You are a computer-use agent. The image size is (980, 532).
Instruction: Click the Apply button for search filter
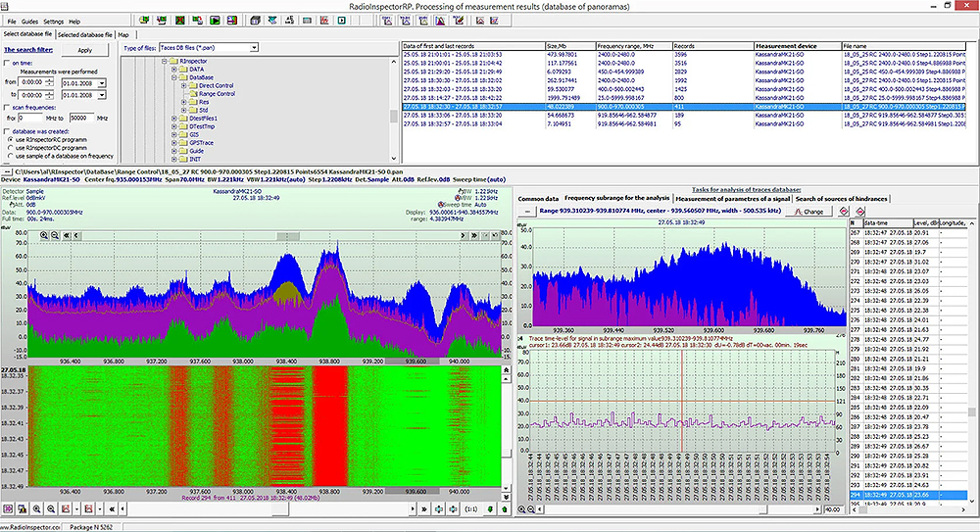[84, 50]
